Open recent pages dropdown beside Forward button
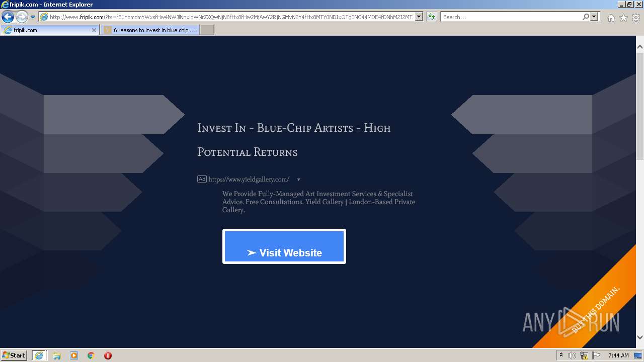 [33, 17]
